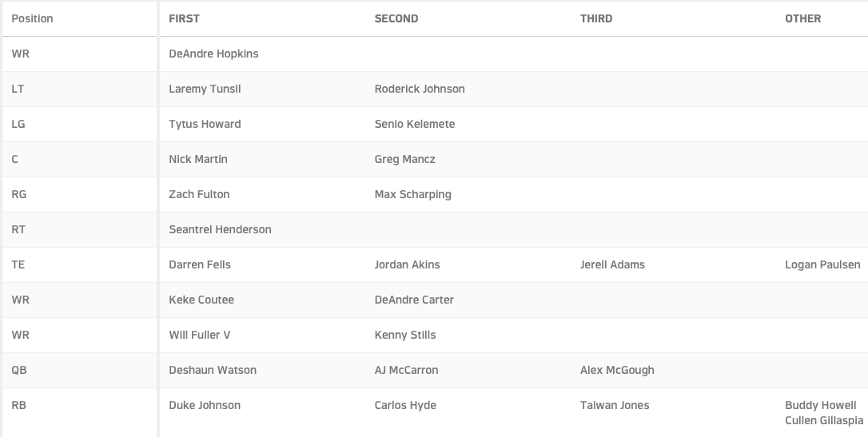Open Carlos Hyde running back entry
Viewport: 868px width, 437px height.
tap(404, 405)
